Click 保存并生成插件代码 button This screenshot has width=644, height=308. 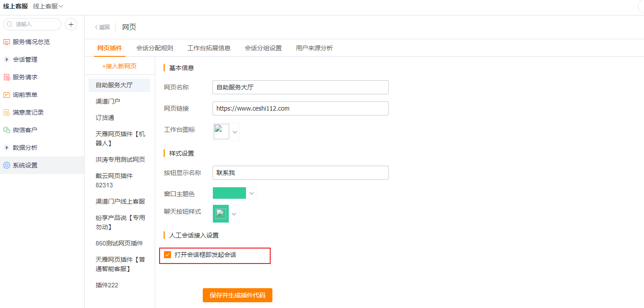pyautogui.click(x=237, y=295)
